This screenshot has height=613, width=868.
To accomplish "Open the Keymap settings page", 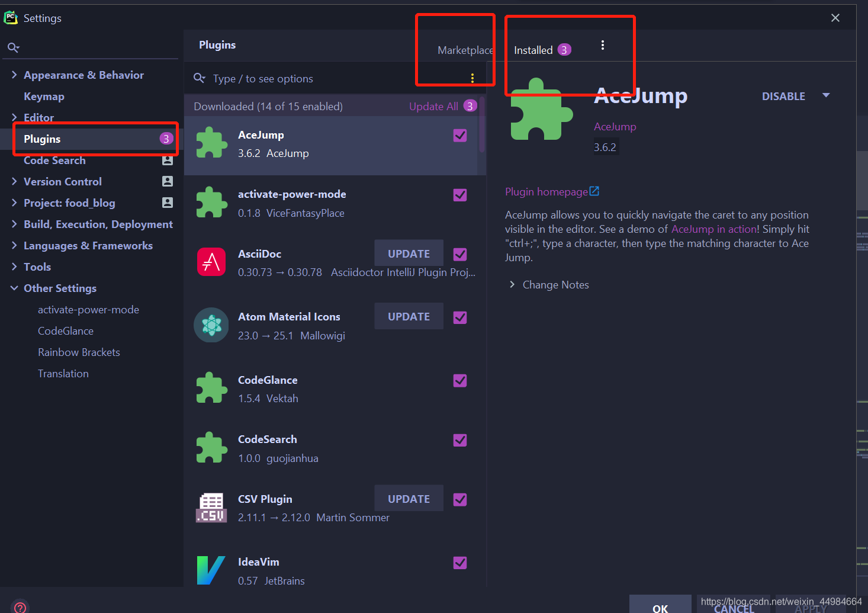I will click(x=44, y=96).
